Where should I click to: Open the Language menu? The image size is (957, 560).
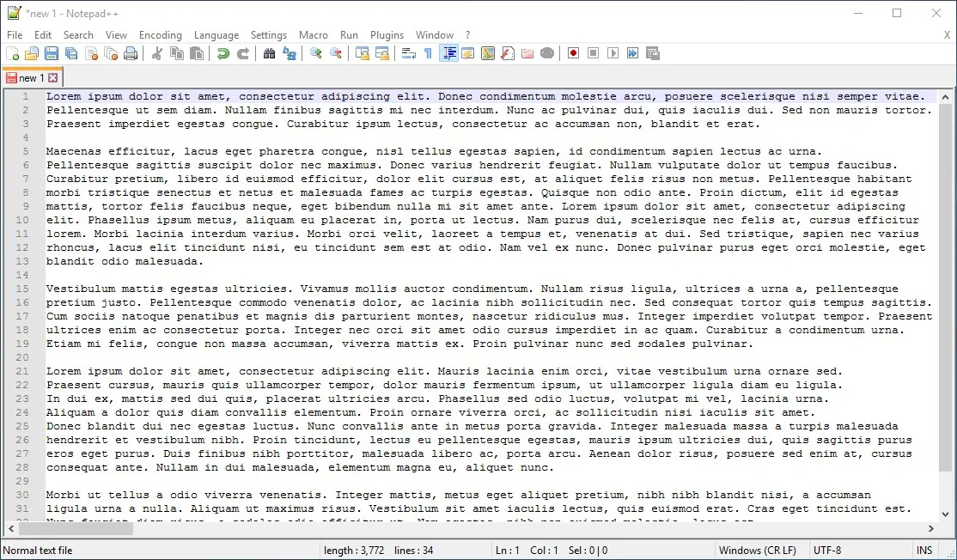(x=216, y=34)
